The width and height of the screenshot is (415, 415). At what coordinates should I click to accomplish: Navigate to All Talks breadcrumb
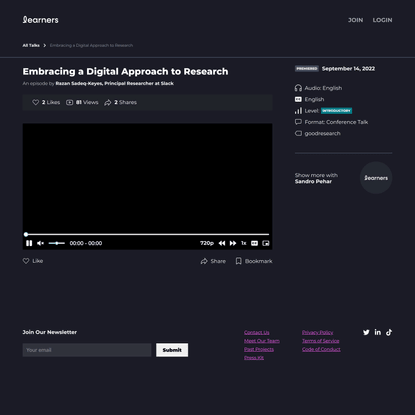point(31,45)
